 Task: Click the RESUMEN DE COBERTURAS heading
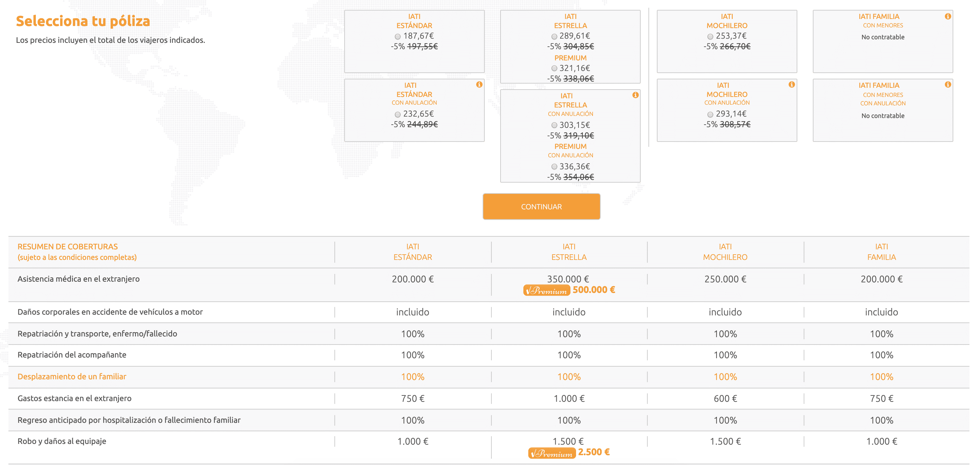(x=68, y=247)
